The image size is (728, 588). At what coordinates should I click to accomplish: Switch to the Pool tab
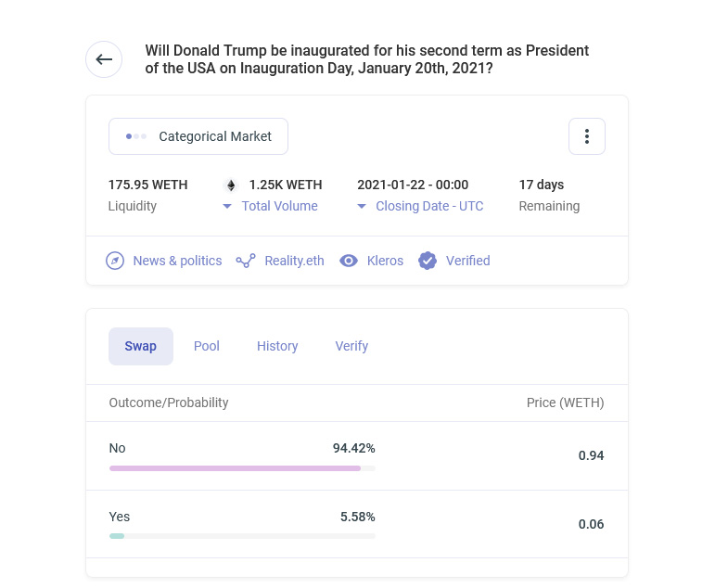[207, 346]
